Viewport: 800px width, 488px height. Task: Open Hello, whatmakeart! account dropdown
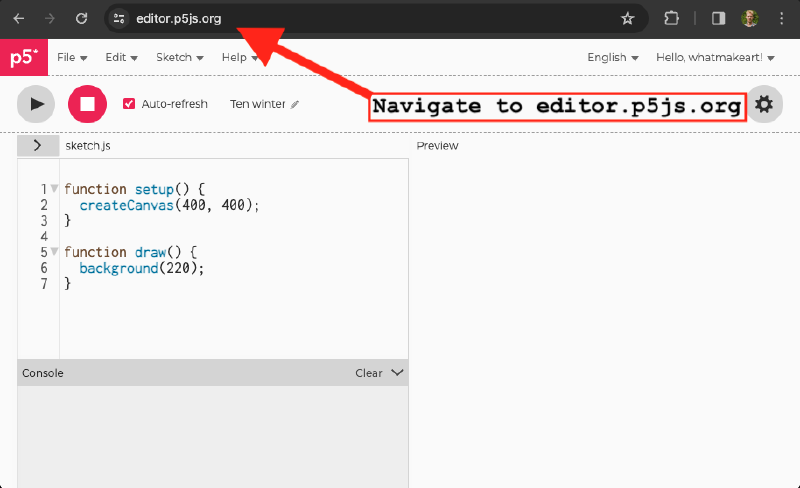(715, 57)
